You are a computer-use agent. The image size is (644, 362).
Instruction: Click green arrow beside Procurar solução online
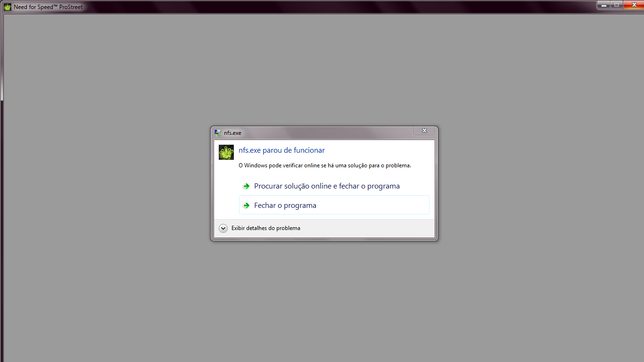pyautogui.click(x=246, y=186)
